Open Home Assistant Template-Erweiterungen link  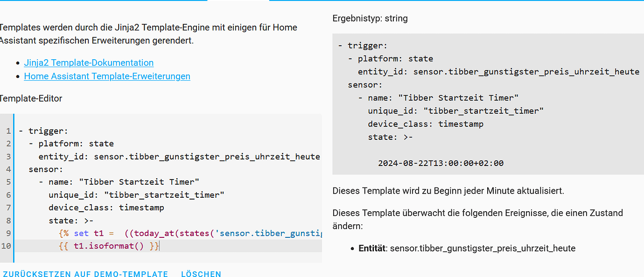[107, 76]
